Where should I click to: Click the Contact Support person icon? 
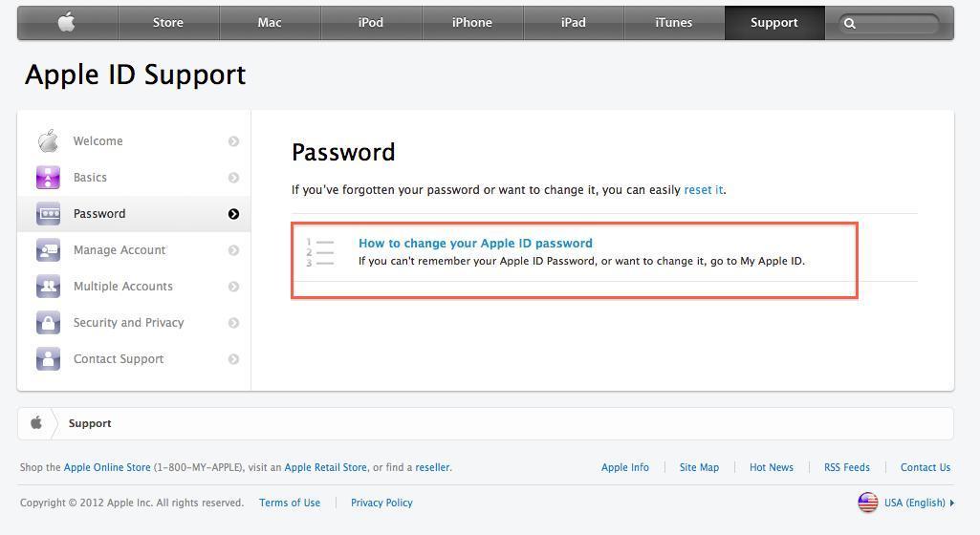point(48,359)
